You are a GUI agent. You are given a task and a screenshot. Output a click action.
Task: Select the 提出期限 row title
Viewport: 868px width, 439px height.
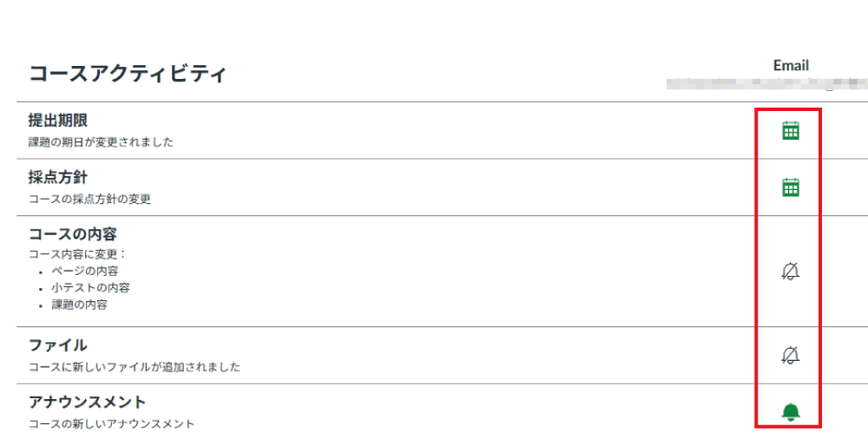tap(58, 121)
